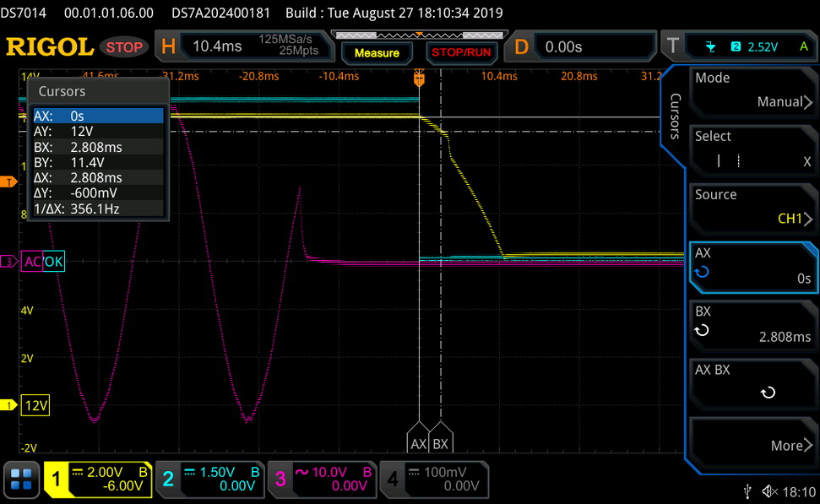820x504 pixels.
Task: Change trigger sweep mode A indicator
Action: point(804,46)
